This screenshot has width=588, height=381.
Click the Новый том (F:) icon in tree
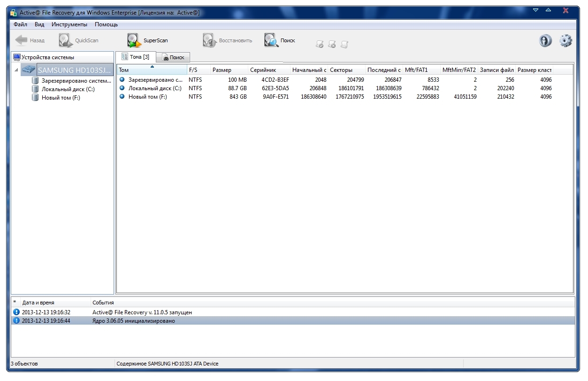pos(35,97)
